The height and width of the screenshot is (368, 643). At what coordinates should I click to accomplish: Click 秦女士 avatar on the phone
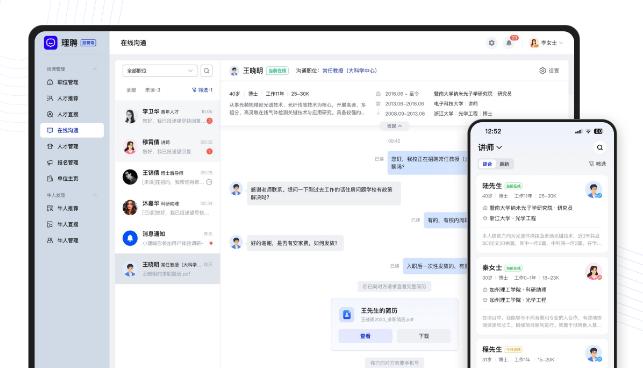(593, 272)
